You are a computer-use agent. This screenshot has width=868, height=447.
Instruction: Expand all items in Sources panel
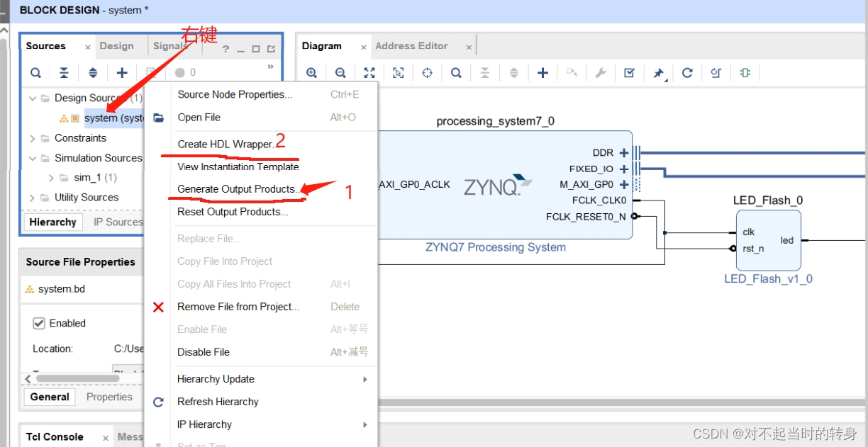[93, 72]
